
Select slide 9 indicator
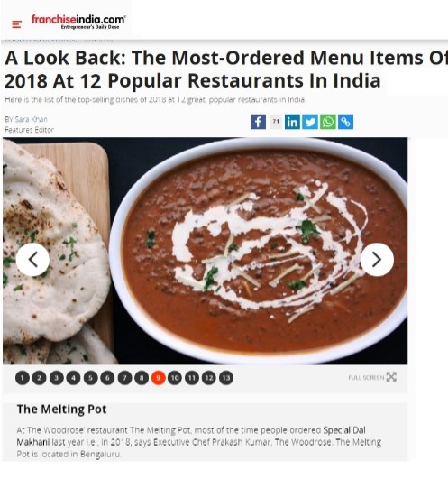click(159, 378)
